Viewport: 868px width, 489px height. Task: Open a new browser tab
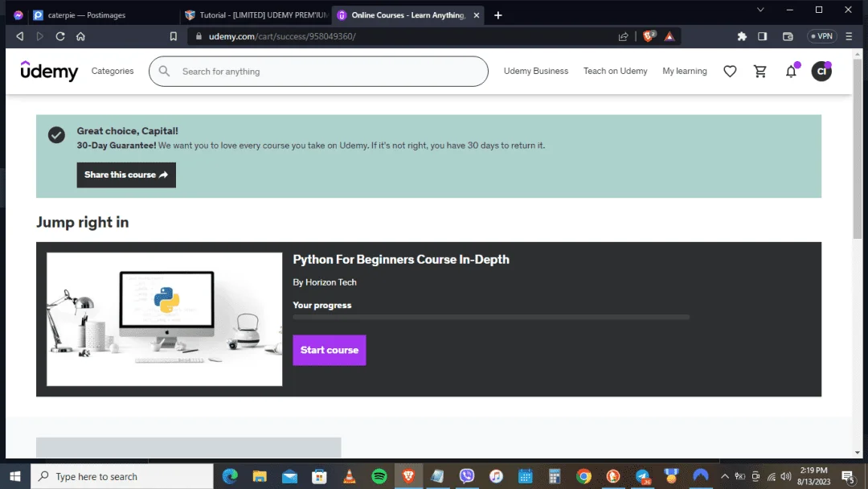pos(497,15)
